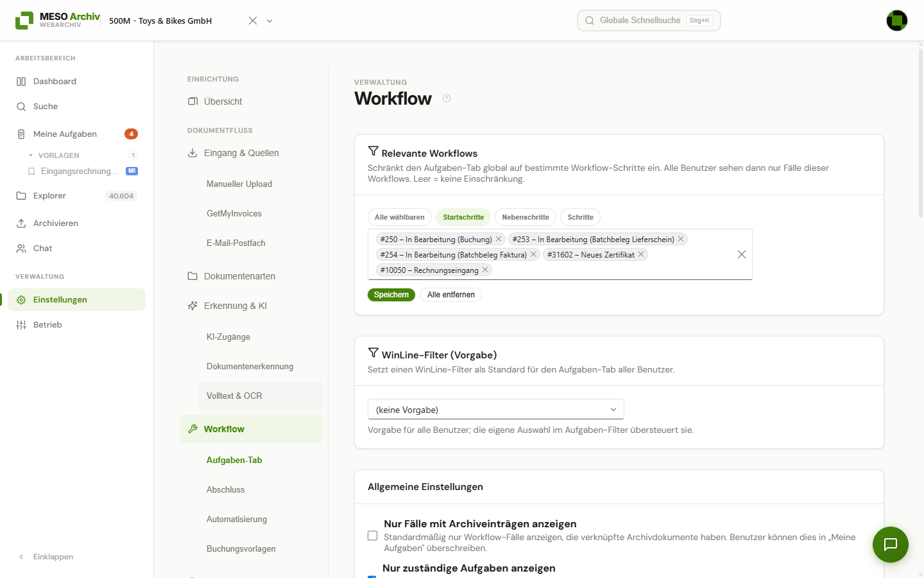Click the user avatar in top right
The image size is (924, 578).
[x=897, y=21]
